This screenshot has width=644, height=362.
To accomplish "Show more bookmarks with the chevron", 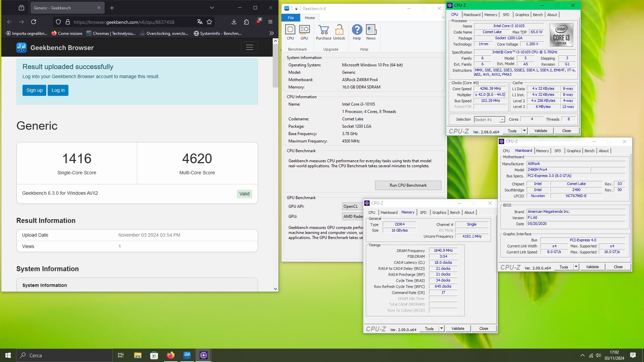I will point(271,33).
